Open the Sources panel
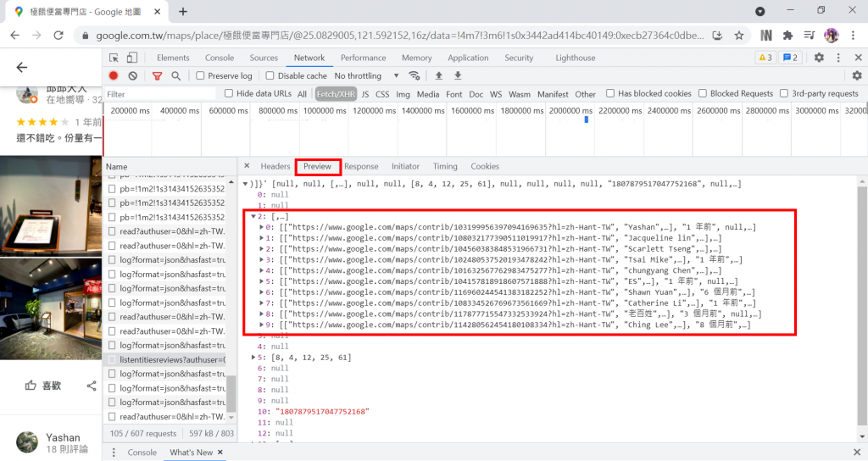Image resolution: width=868 pixels, height=461 pixels. click(264, 58)
